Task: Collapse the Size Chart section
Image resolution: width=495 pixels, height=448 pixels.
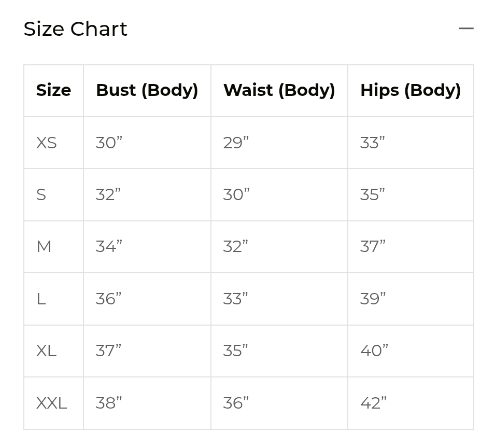Action: [x=466, y=28]
